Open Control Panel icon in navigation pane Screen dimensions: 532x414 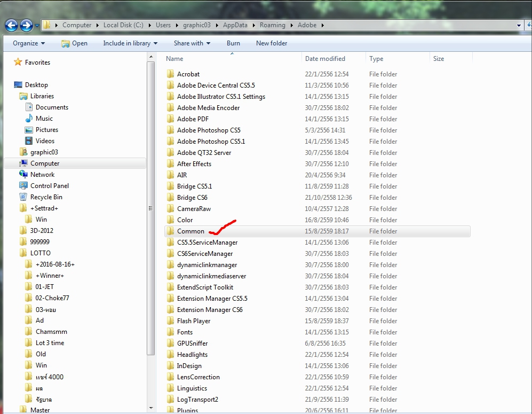pos(23,185)
